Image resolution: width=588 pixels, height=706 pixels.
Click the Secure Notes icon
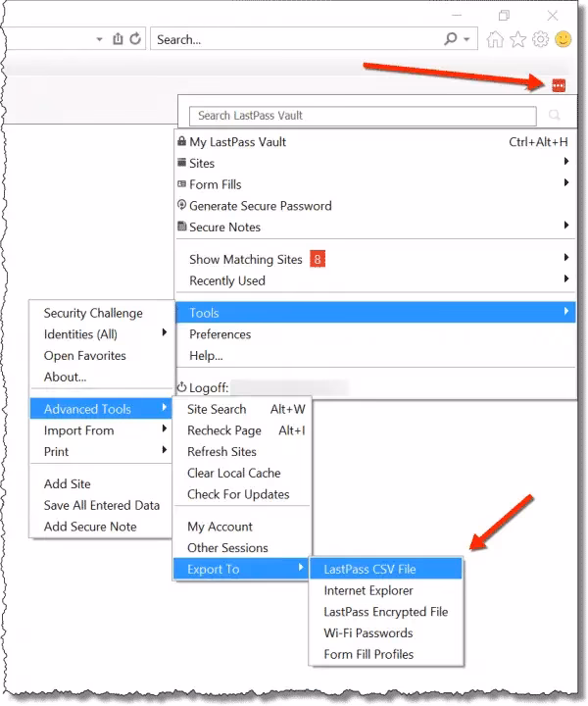pyautogui.click(x=181, y=227)
